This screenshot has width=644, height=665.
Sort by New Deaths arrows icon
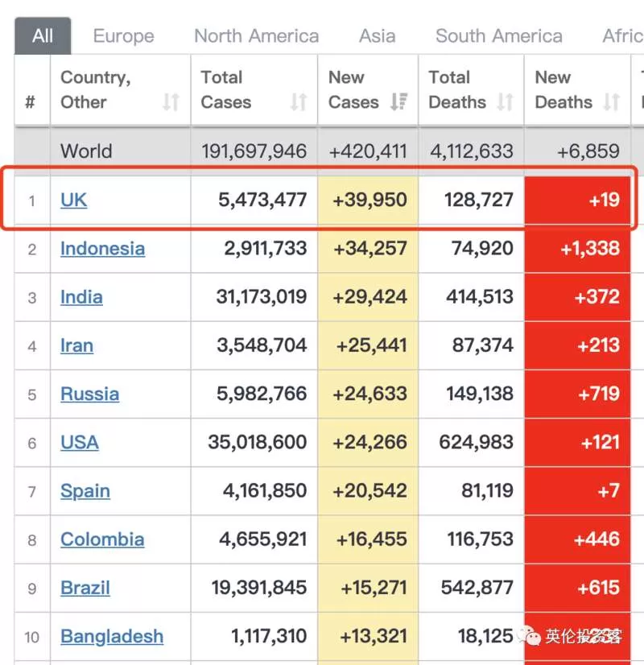611,101
